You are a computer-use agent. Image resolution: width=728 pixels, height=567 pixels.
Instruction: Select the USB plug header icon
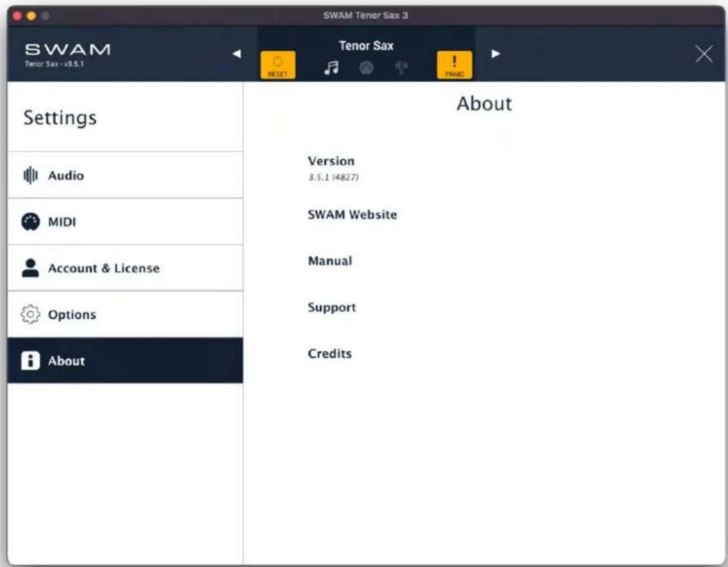[401, 67]
